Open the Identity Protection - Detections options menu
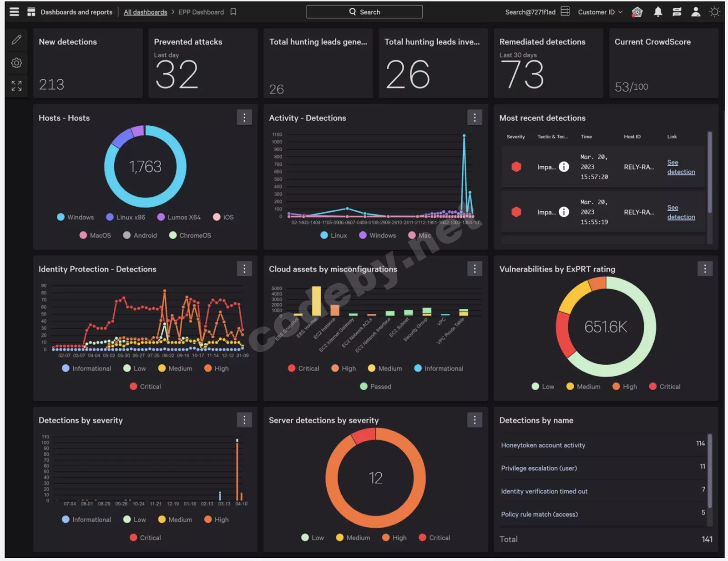 click(244, 269)
